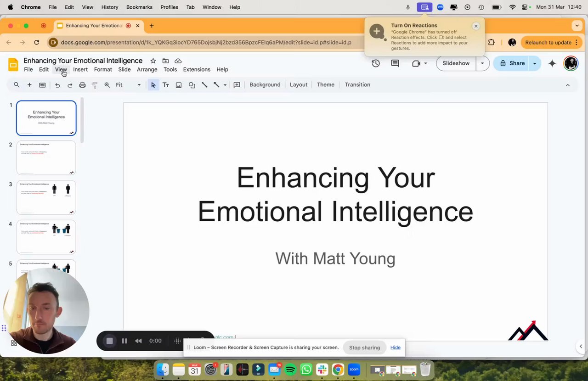This screenshot has height=381, width=588.
Task: Open the Arrange menu
Action: tap(147, 69)
